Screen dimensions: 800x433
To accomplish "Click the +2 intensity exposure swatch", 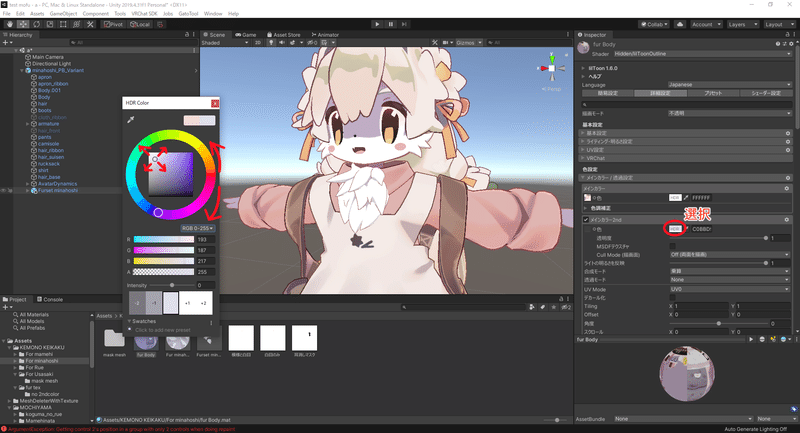I will point(204,303).
